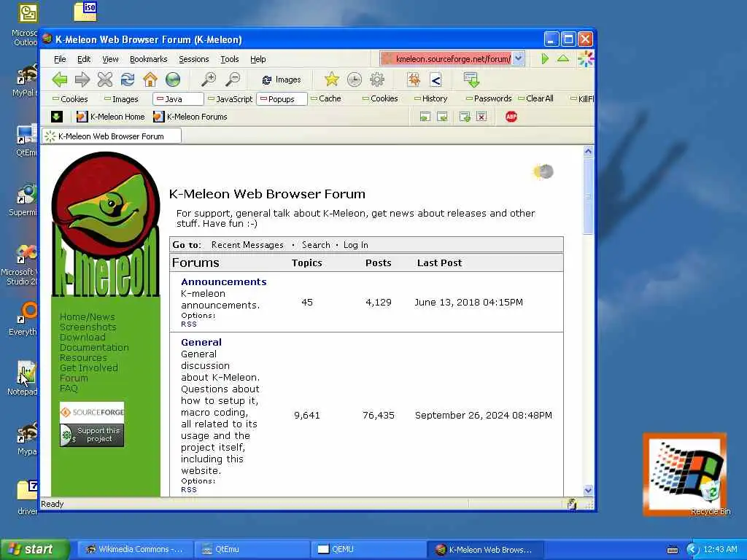Open history with the clock icon
Viewport: 747px width, 560px height.
pyautogui.click(x=355, y=79)
